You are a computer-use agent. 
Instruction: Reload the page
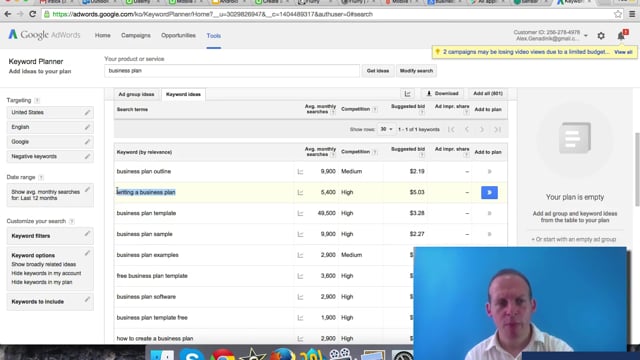(33, 14)
